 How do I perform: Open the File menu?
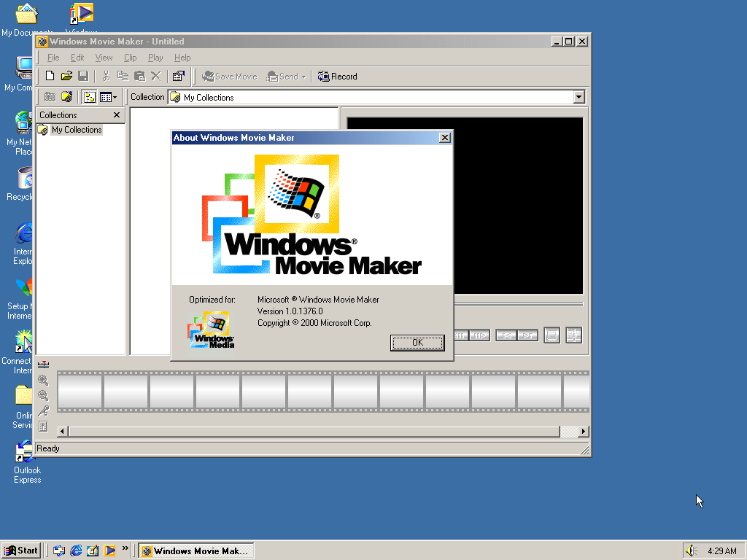pos(53,58)
